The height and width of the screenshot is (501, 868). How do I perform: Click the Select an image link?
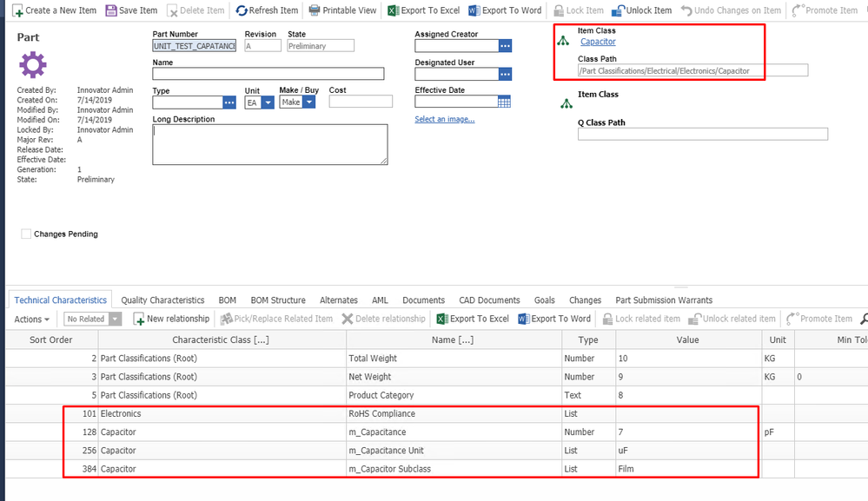444,119
